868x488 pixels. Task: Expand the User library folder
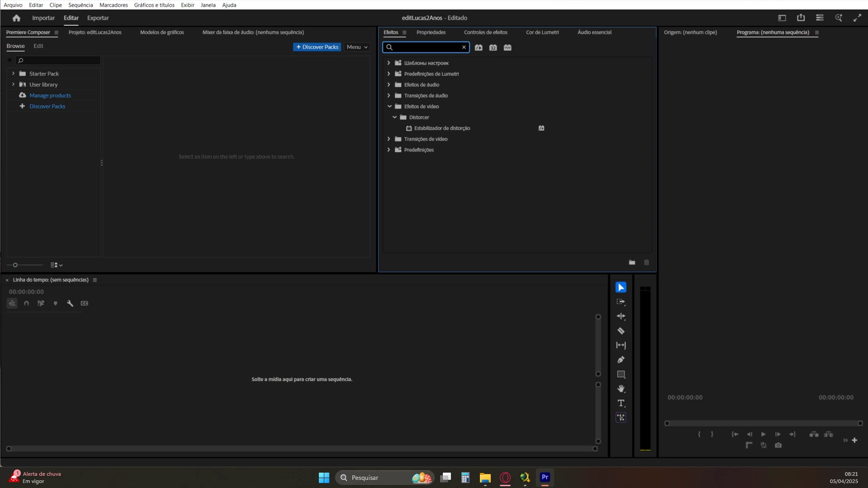[x=13, y=84]
